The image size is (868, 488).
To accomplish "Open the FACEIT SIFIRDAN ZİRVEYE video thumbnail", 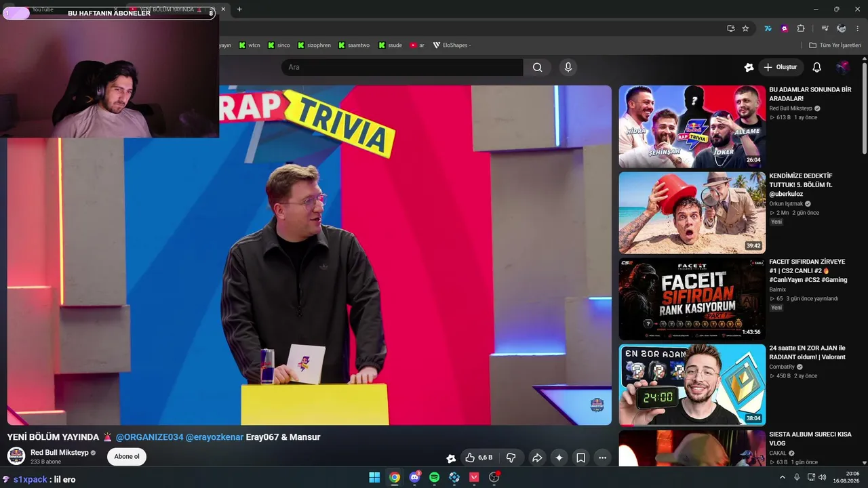I will tap(692, 299).
